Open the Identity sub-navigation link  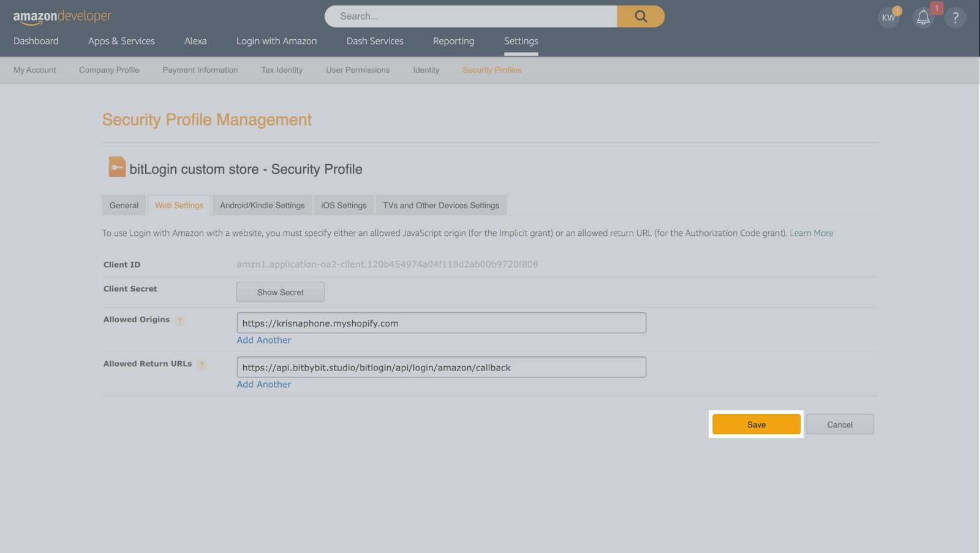tap(426, 70)
